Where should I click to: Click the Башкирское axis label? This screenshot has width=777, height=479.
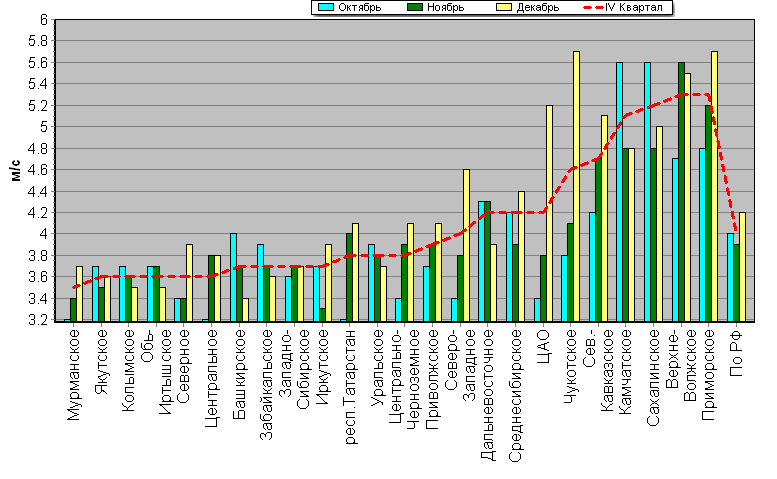click(x=239, y=374)
